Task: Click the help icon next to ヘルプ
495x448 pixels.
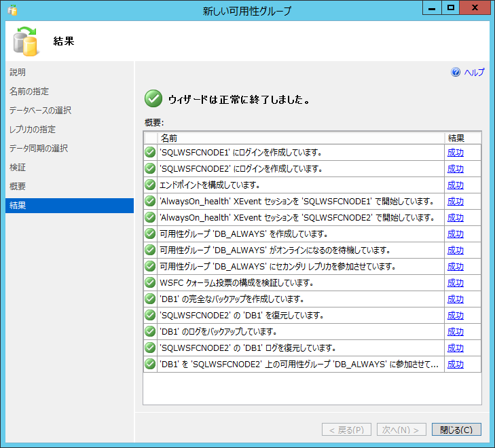Action: pos(456,73)
